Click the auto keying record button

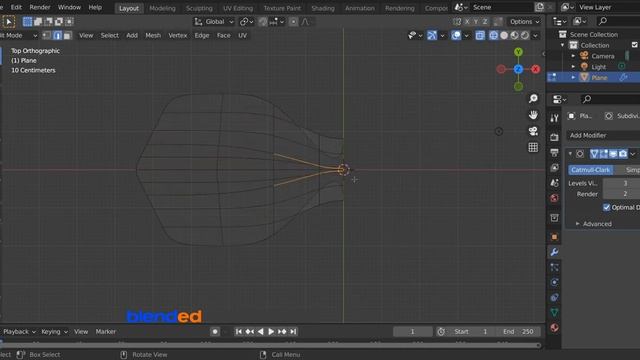coord(215,332)
